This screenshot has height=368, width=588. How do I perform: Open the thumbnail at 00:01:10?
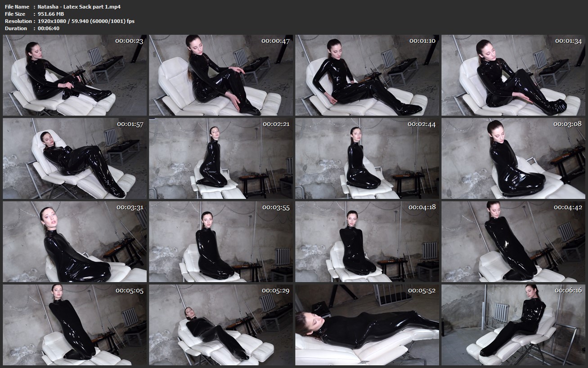coord(367,75)
